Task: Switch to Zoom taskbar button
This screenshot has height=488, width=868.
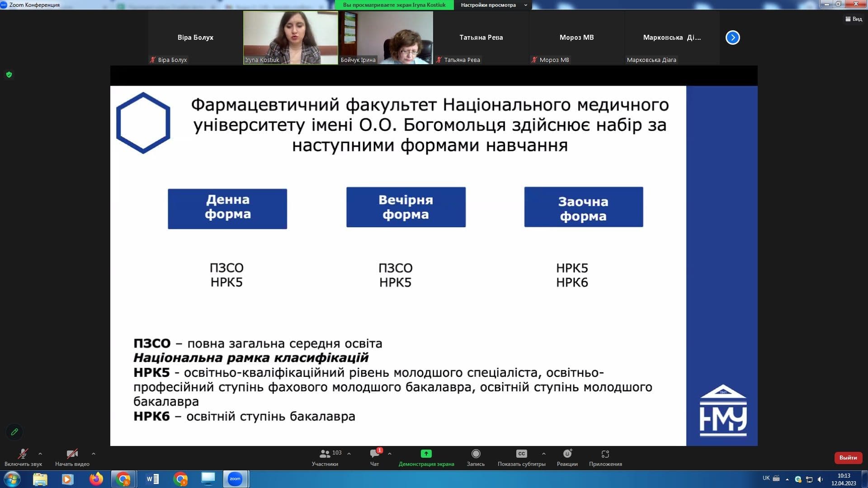Action: [235, 479]
